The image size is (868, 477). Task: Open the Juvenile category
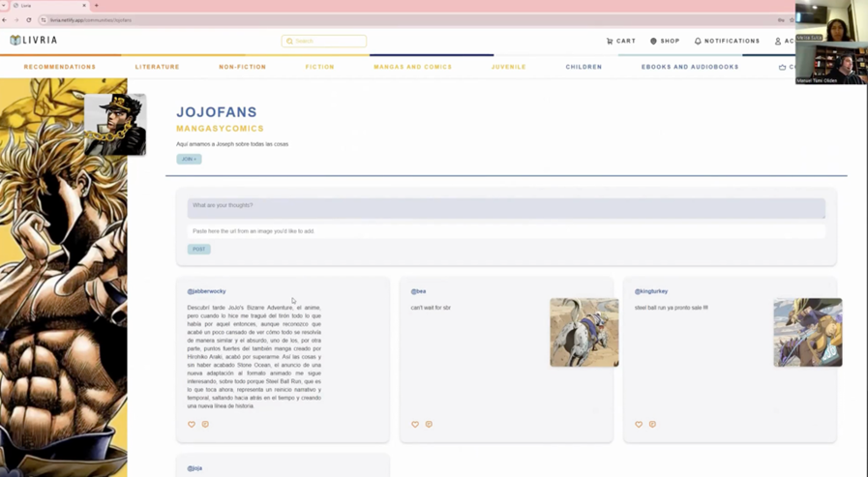[x=509, y=67]
